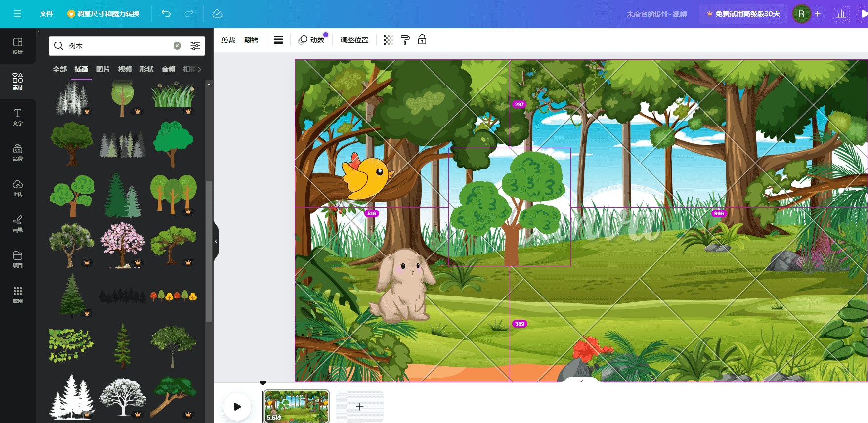The width and height of the screenshot is (868, 423).
Task: Collapse the elements side panel
Action: click(216, 241)
